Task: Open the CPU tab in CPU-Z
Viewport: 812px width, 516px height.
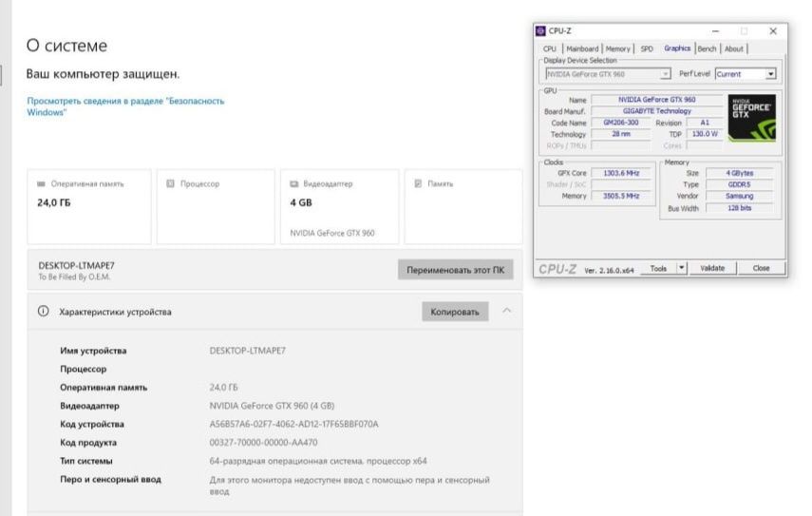Action: [x=550, y=48]
